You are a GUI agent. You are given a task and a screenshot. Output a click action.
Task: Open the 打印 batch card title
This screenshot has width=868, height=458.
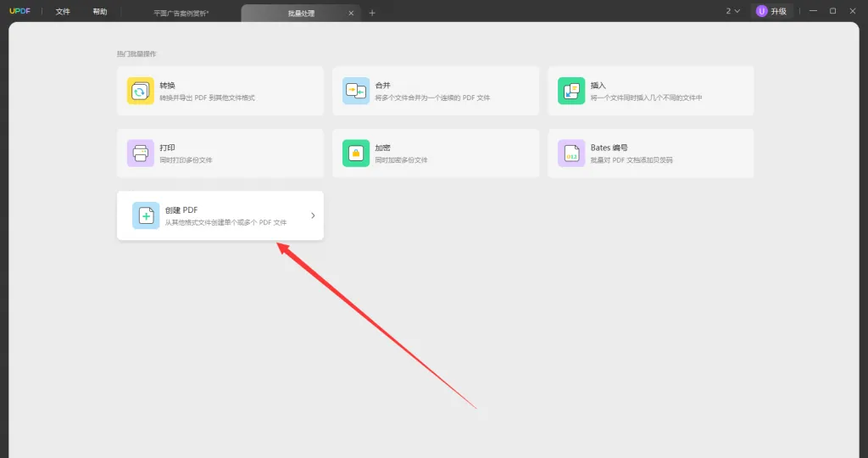pyautogui.click(x=168, y=148)
